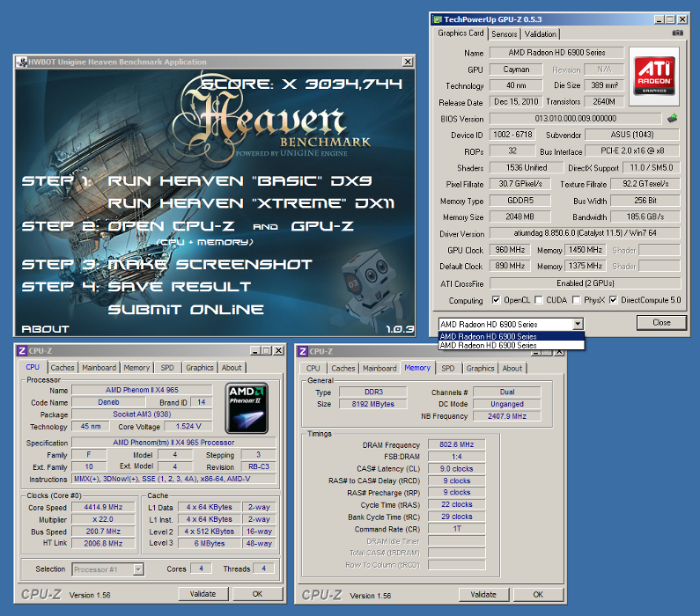
Task: Click the Driver Version field in GPU-Z
Action: pos(585,233)
